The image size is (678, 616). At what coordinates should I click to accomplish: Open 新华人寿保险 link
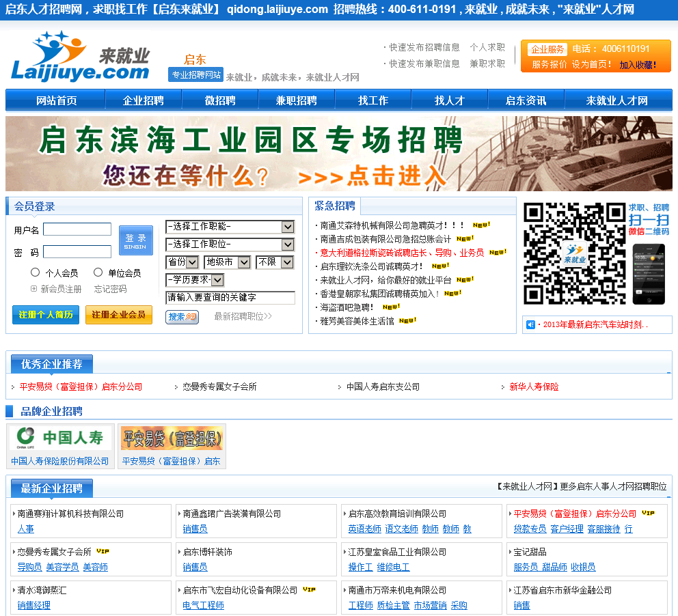point(534,387)
